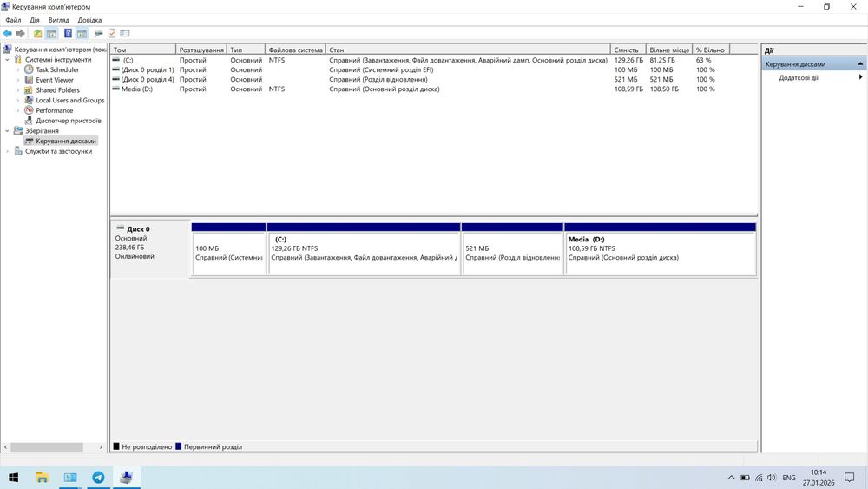Open Telegram from the taskbar
The width and height of the screenshot is (868, 489).
(98, 478)
